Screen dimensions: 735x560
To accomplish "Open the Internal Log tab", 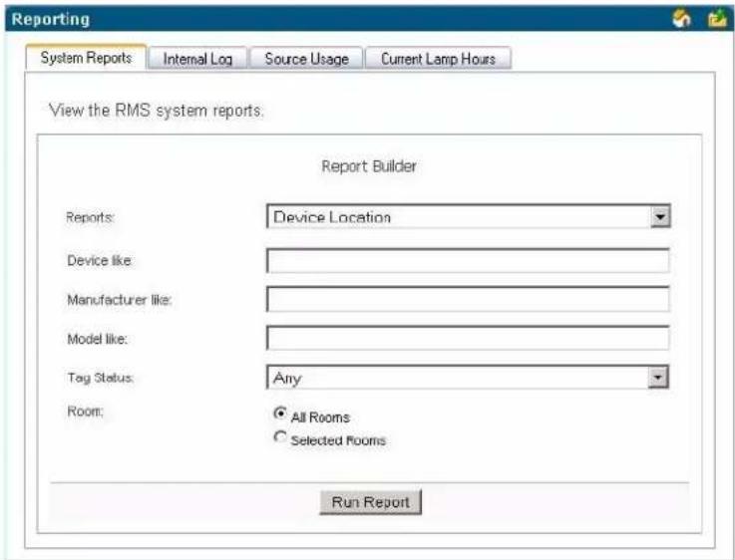I will coord(197,59).
